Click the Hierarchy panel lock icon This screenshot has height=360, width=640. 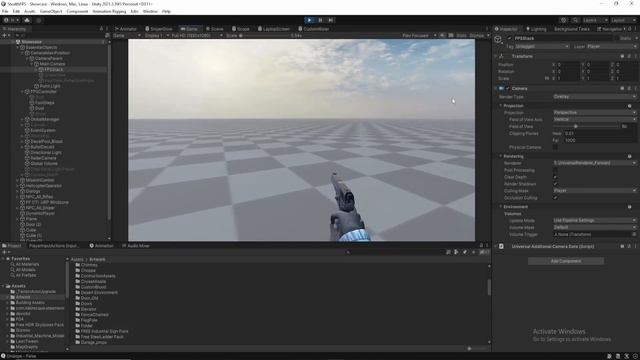[101, 29]
